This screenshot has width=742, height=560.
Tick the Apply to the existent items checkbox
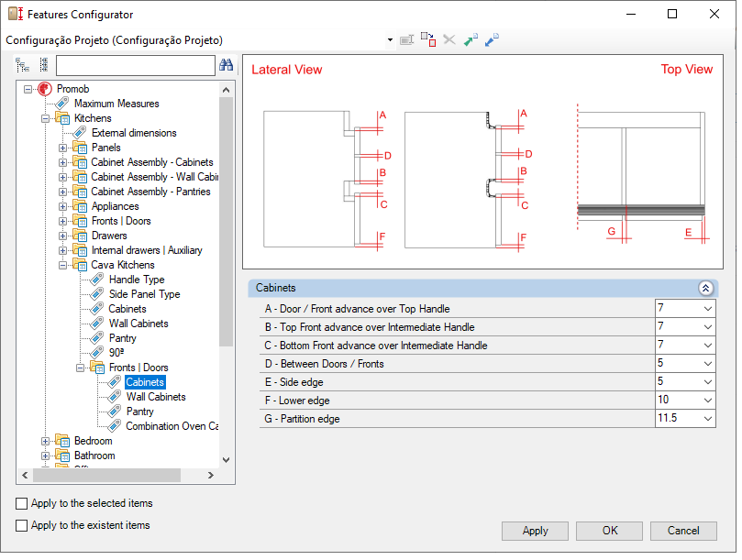21,525
